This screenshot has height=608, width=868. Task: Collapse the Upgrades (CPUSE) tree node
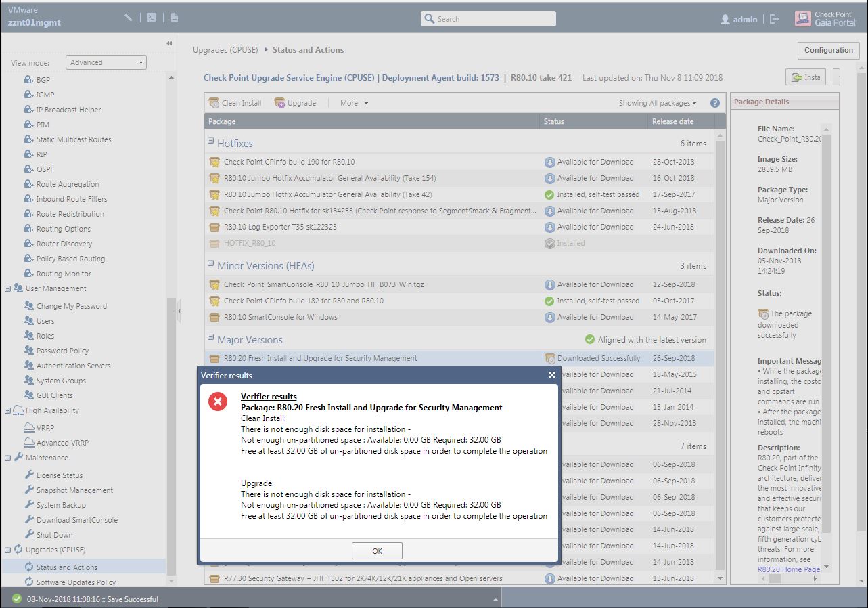8,550
